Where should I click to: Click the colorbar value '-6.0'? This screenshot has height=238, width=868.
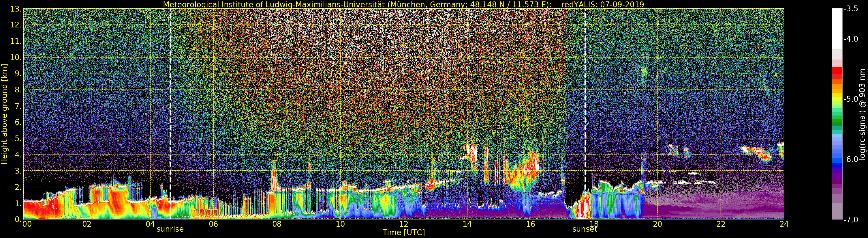pos(851,159)
